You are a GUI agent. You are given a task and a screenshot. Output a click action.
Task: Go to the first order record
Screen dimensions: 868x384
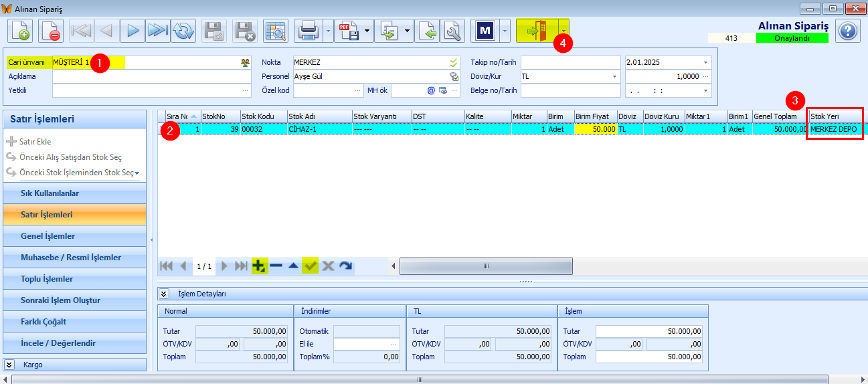82,31
